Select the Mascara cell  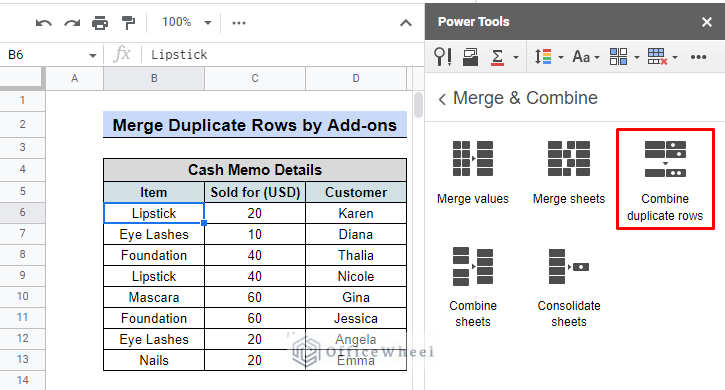[x=154, y=297]
